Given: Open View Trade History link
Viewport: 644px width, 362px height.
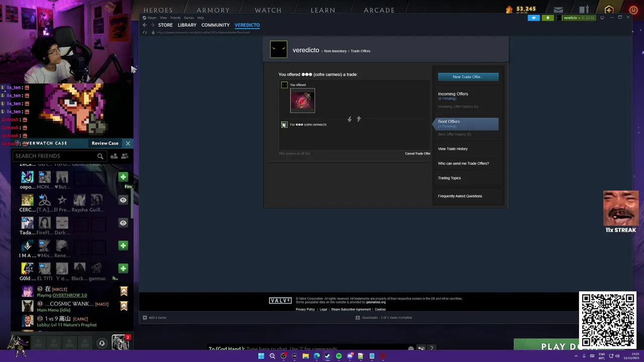Looking at the screenshot, I should [452, 149].
